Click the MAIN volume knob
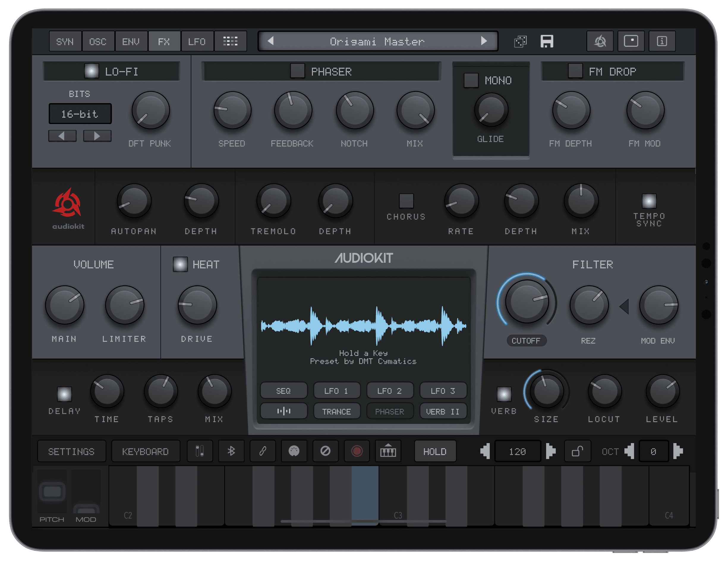The image size is (728, 562). click(65, 304)
